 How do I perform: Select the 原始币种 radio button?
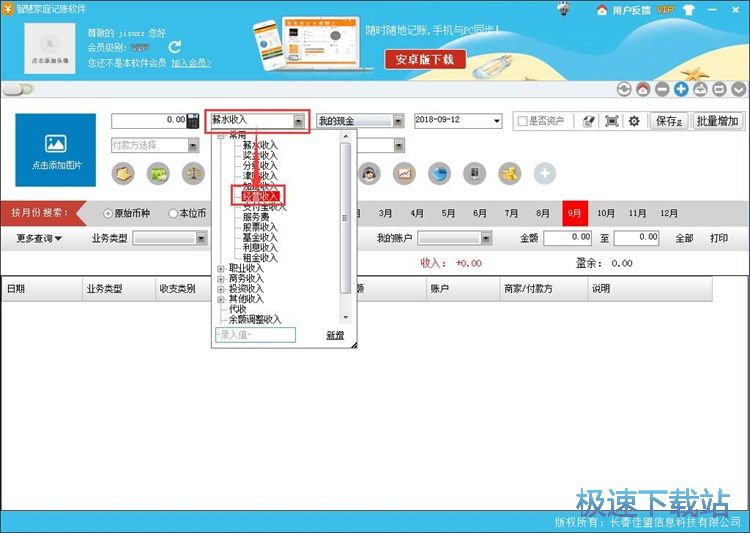[x=108, y=213]
